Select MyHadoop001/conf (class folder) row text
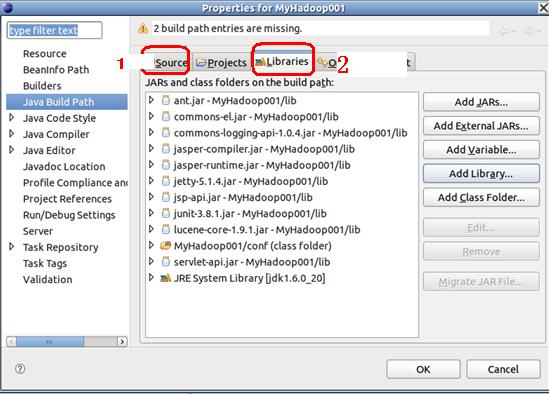The width and height of the screenshot is (549, 395). pos(252,245)
